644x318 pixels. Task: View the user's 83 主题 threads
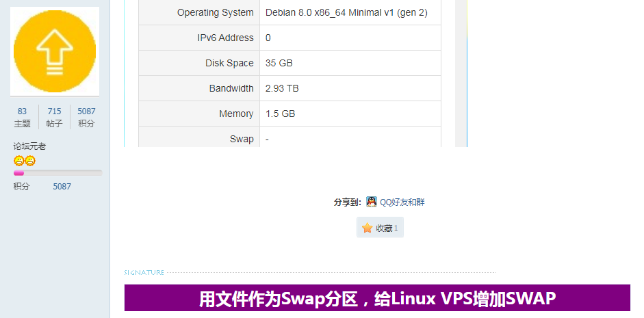tap(22, 117)
